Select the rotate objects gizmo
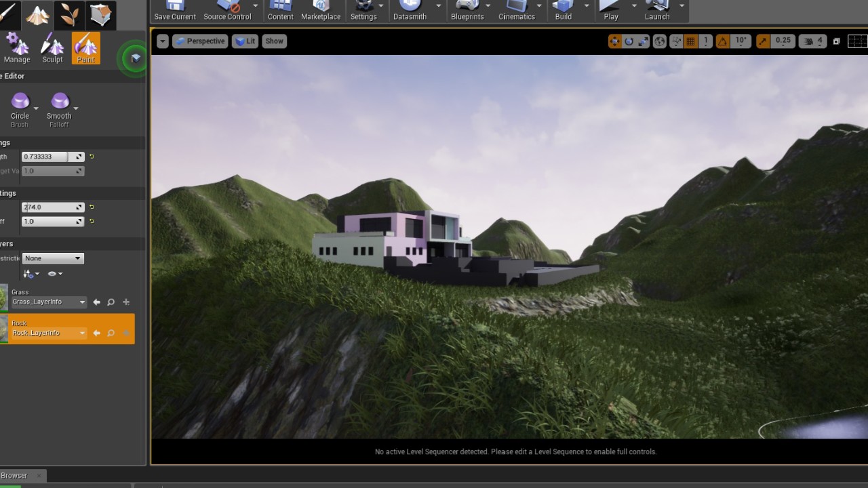 pyautogui.click(x=629, y=41)
